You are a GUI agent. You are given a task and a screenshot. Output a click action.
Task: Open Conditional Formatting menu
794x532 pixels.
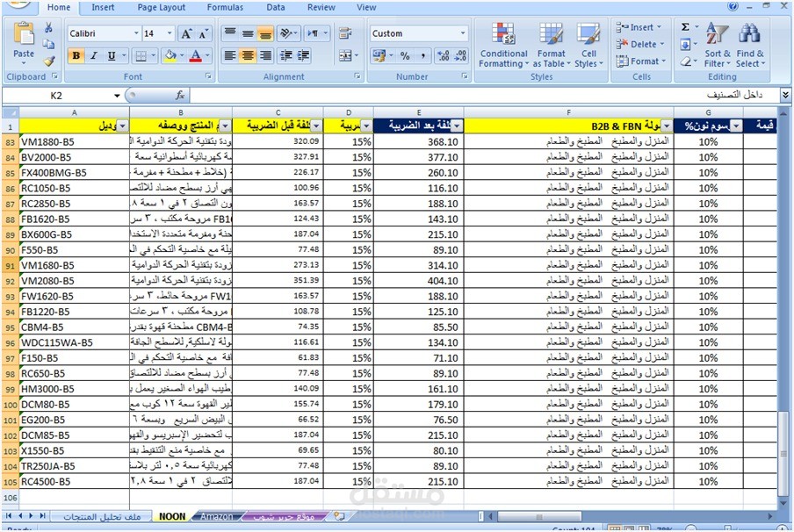click(503, 45)
